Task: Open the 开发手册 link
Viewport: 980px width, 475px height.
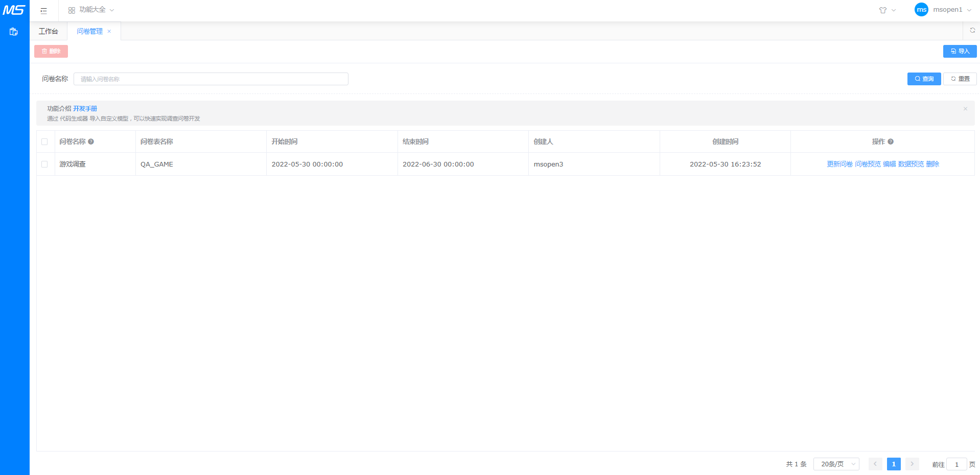Action: coord(85,109)
